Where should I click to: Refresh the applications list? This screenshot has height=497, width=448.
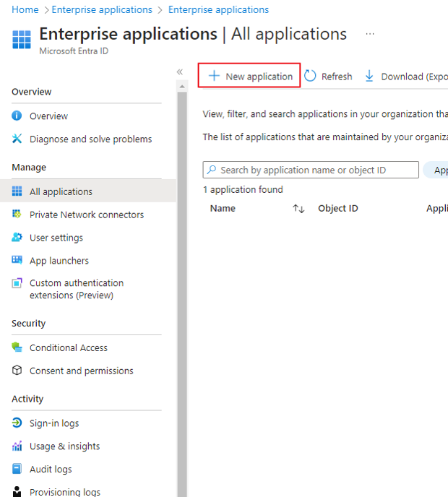pyautogui.click(x=329, y=76)
